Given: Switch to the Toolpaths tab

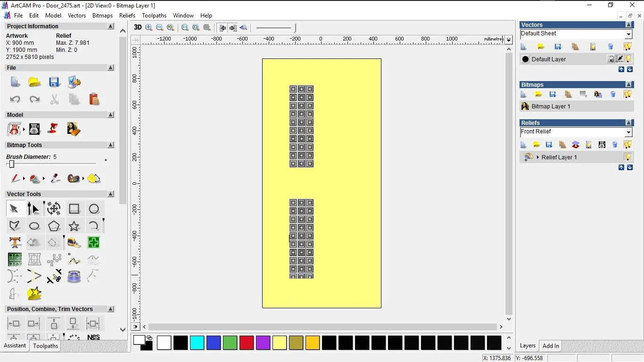Looking at the screenshot, I should pyautogui.click(x=45, y=346).
